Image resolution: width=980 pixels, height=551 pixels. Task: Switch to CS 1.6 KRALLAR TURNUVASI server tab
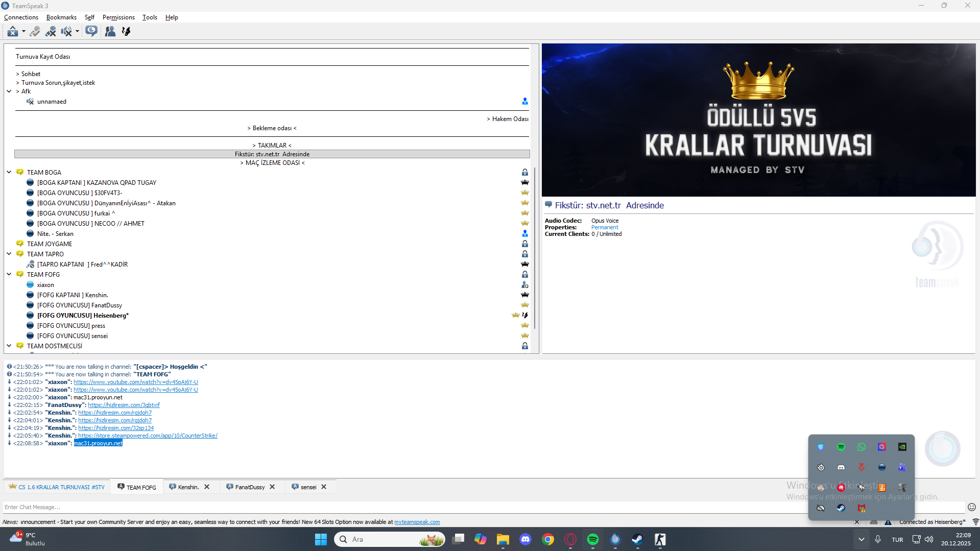(x=57, y=487)
